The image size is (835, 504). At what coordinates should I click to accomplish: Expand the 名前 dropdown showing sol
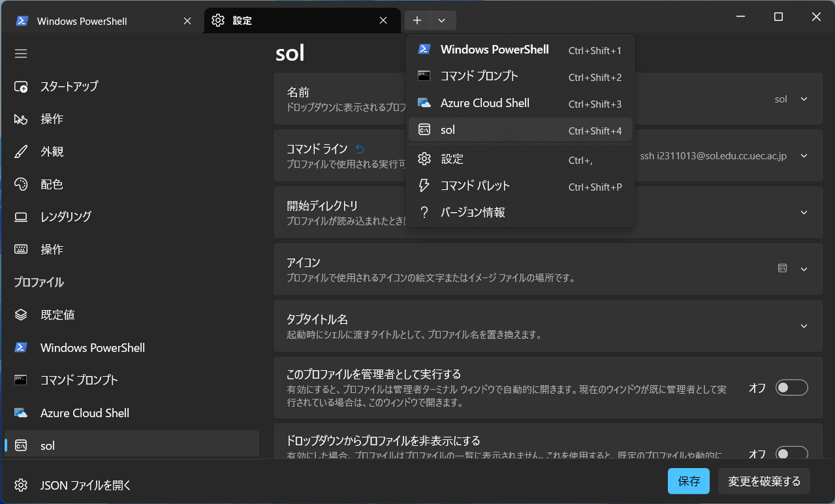coord(803,99)
